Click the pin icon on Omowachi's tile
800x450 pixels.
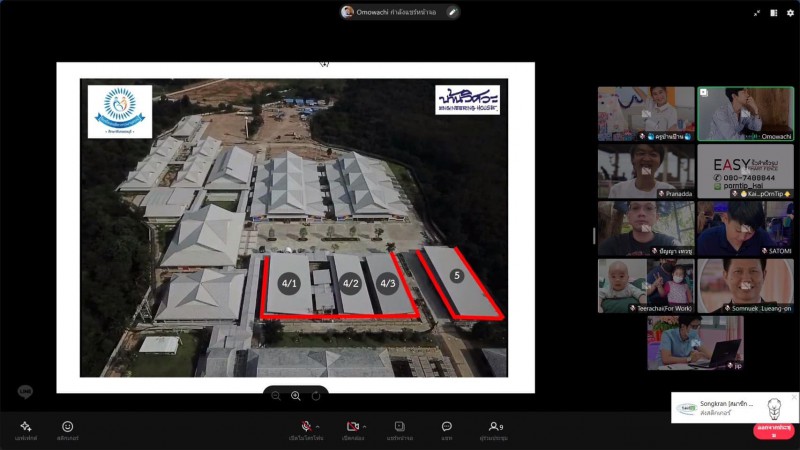tap(704, 93)
